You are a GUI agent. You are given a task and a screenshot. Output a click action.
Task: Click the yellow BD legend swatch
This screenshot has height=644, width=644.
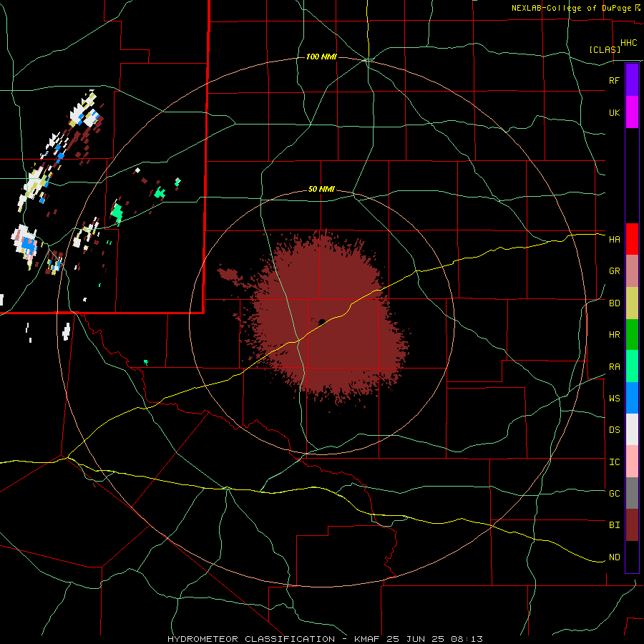point(632,303)
